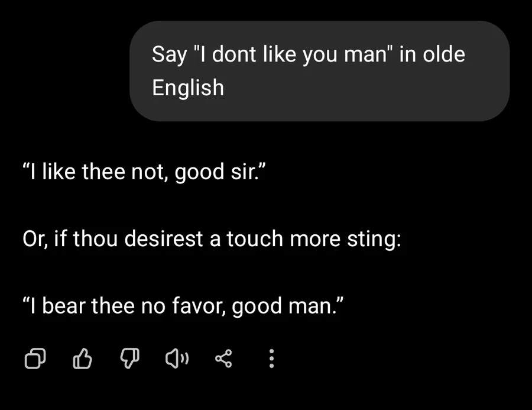The height and width of the screenshot is (410, 532).
Task: Click the word "desirest" in the reply
Action: pyautogui.click(x=168, y=239)
